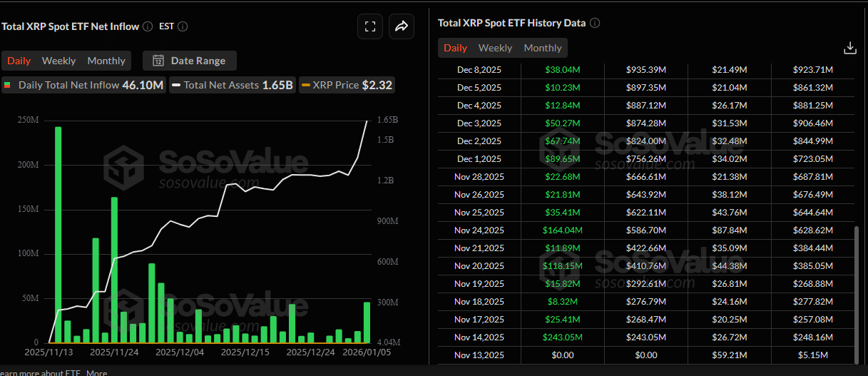868x376 pixels.
Task: Click the $87.84M value in Nov 24 row
Action: 729,230
